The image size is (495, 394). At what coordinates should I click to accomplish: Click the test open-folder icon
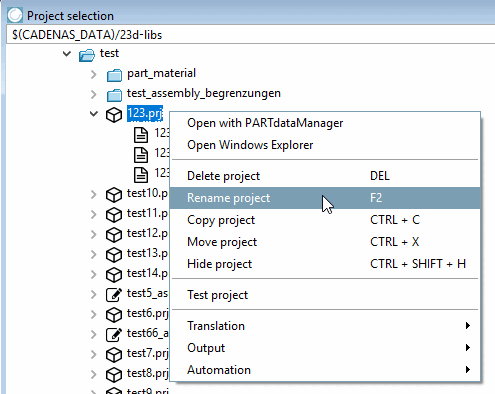(87, 55)
